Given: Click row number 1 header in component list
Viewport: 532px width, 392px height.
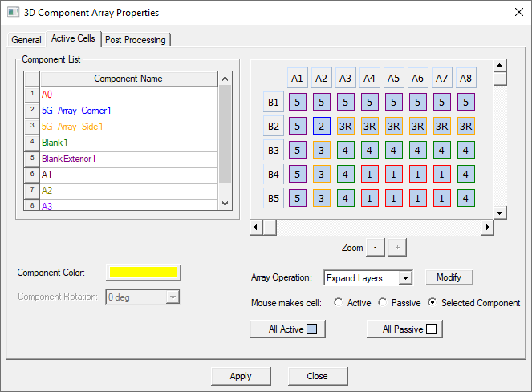Looking at the screenshot, I should click(32, 95).
